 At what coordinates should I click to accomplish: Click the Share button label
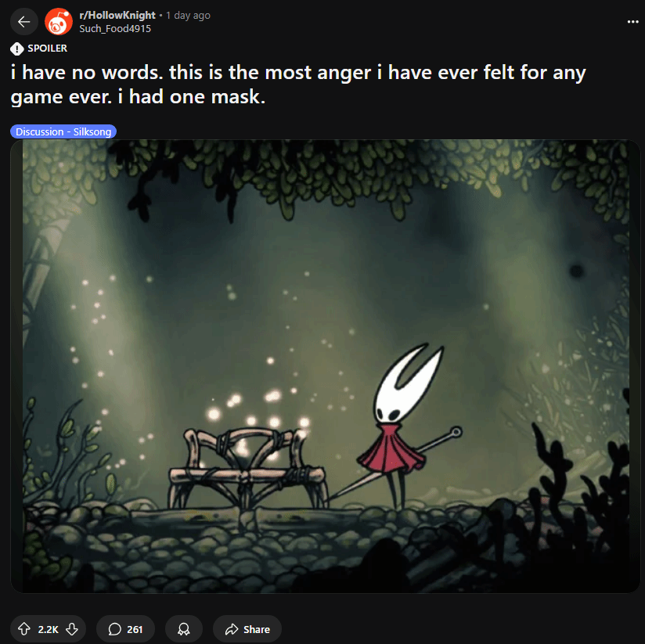pos(256,629)
